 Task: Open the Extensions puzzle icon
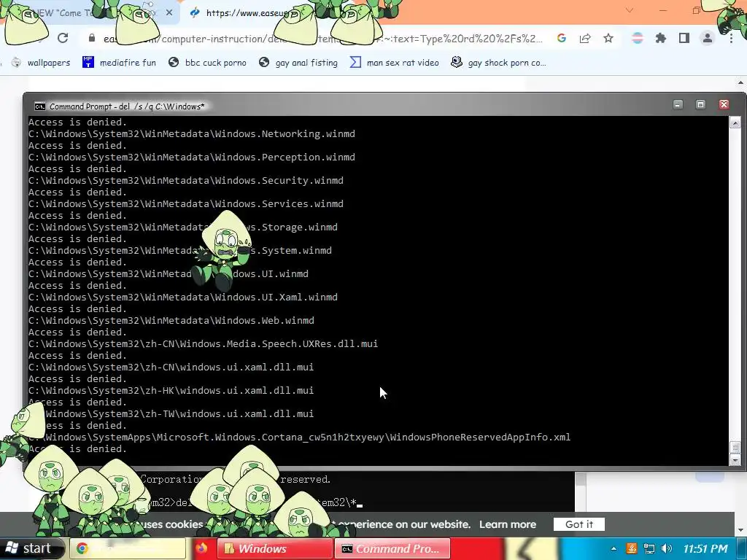tap(660, 38)
